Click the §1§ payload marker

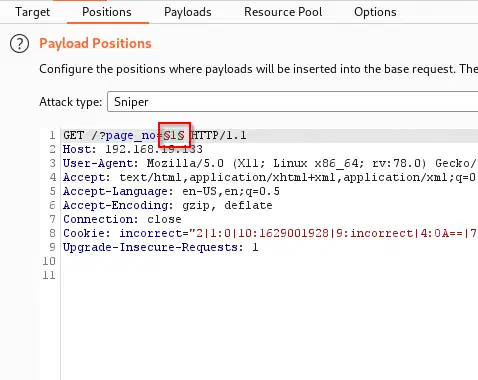[x=174, y=135]
